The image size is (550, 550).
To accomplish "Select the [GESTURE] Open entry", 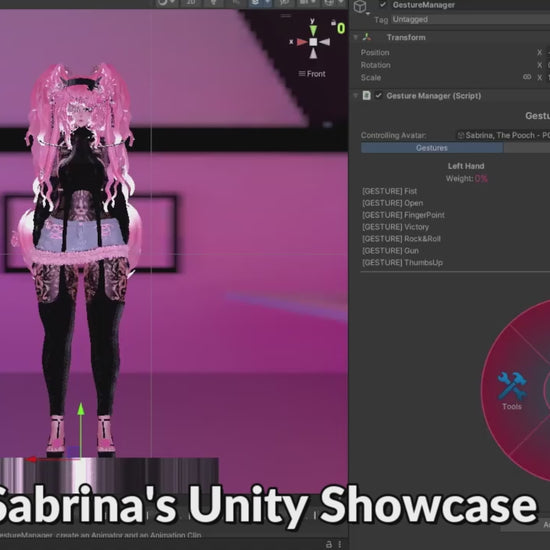I will coord(393,203).
